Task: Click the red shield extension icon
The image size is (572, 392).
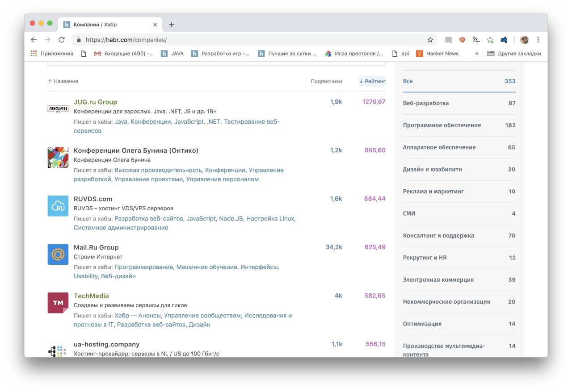Action: 463,40
